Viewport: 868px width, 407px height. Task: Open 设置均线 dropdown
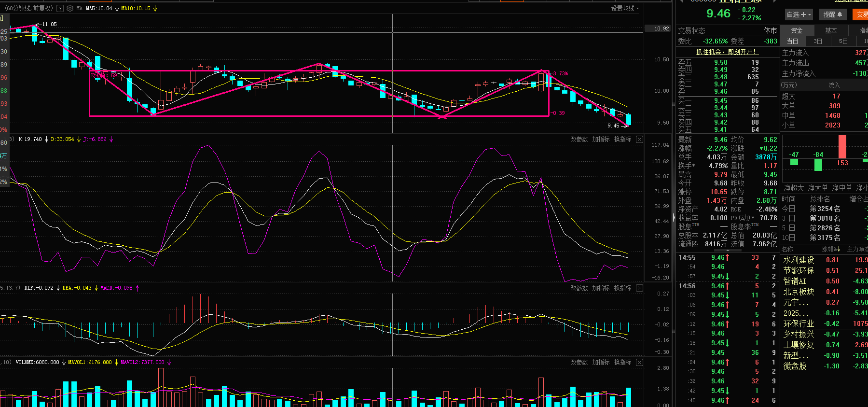click(x=625, y=8)
